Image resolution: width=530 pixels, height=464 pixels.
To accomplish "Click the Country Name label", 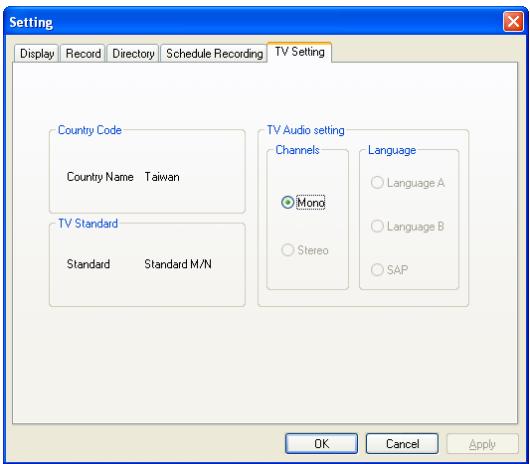I will [100, 177].
